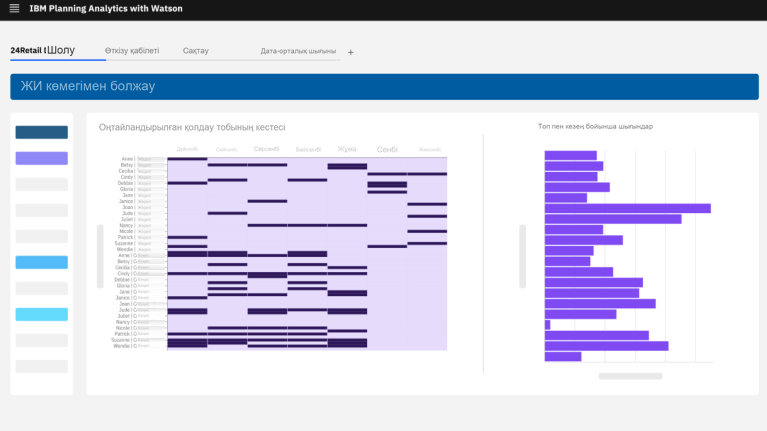Click gray sidebar button directly below purple one
This screenshot has width=767, height=431.
tap(42, 184)
